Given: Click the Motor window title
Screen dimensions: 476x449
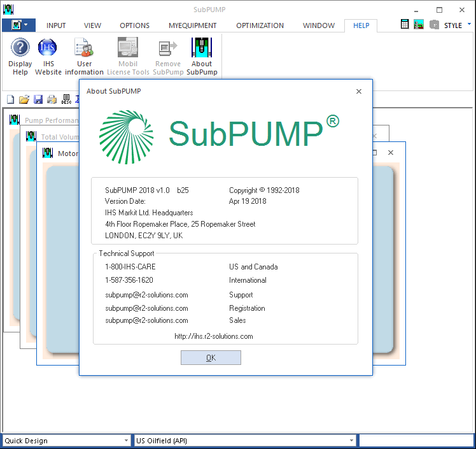Looking at the screenshot, I should tap(68, 153).
